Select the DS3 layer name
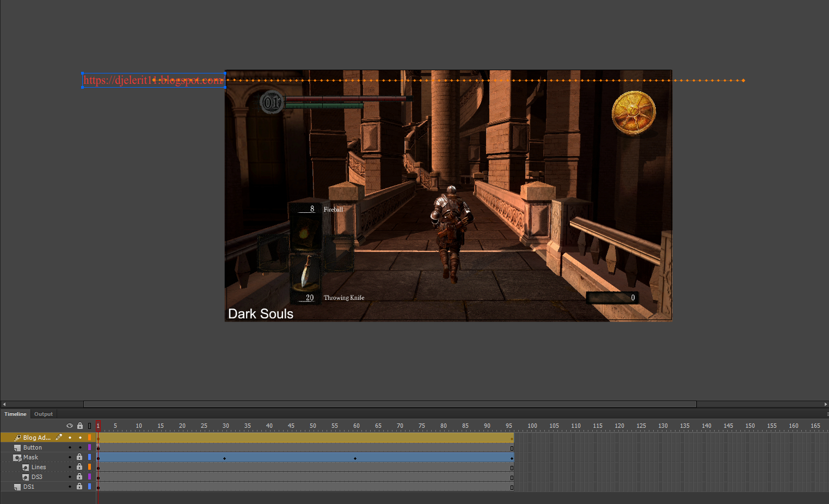829x504 pixels. (36, 477)
